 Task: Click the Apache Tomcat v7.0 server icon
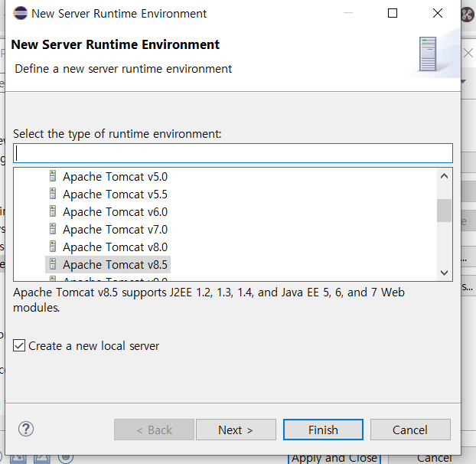(x=53, y=229)
